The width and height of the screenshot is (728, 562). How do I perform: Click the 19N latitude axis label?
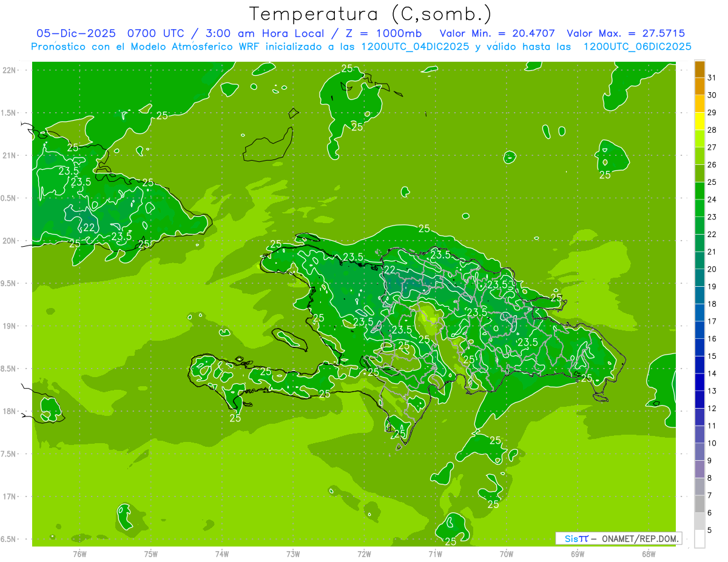coord(9,326)
